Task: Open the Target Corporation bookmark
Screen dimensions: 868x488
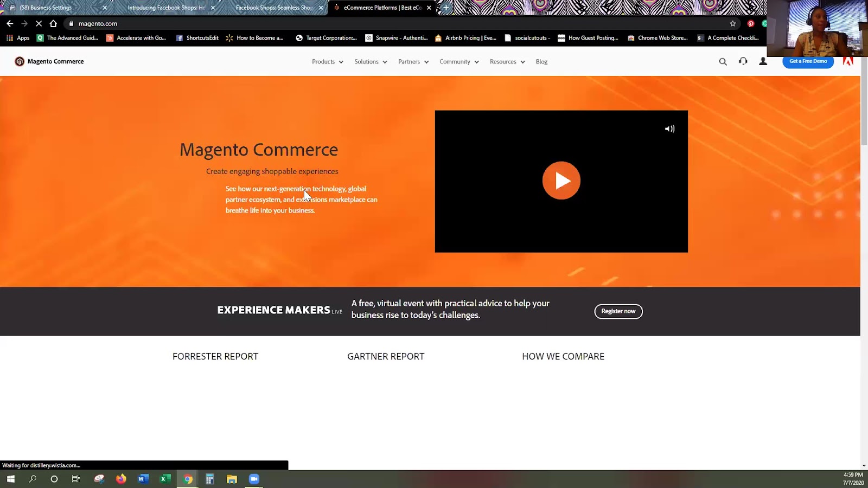Action: click(x=326, y=38)
